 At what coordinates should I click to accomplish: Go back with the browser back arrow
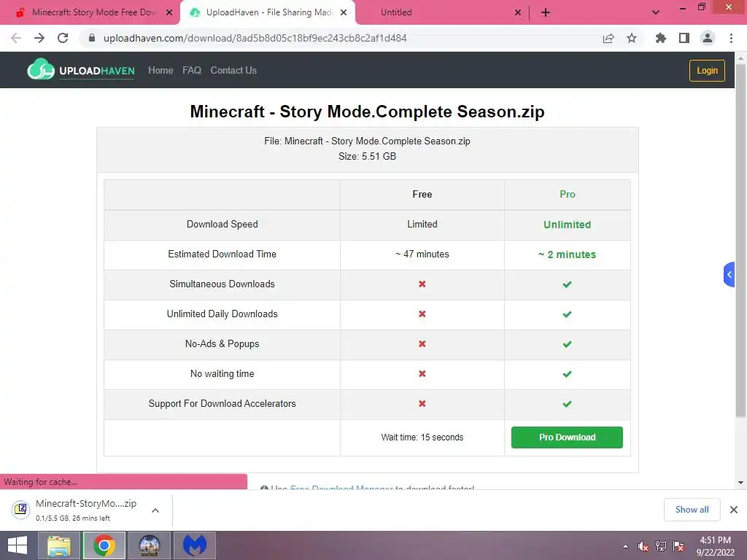(x=16, y=38)
